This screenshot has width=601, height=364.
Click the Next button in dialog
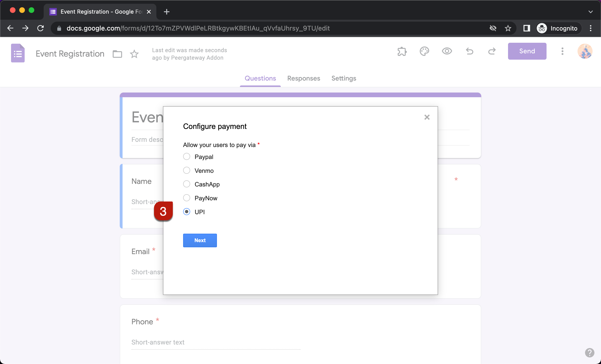(x=200, y=240)
